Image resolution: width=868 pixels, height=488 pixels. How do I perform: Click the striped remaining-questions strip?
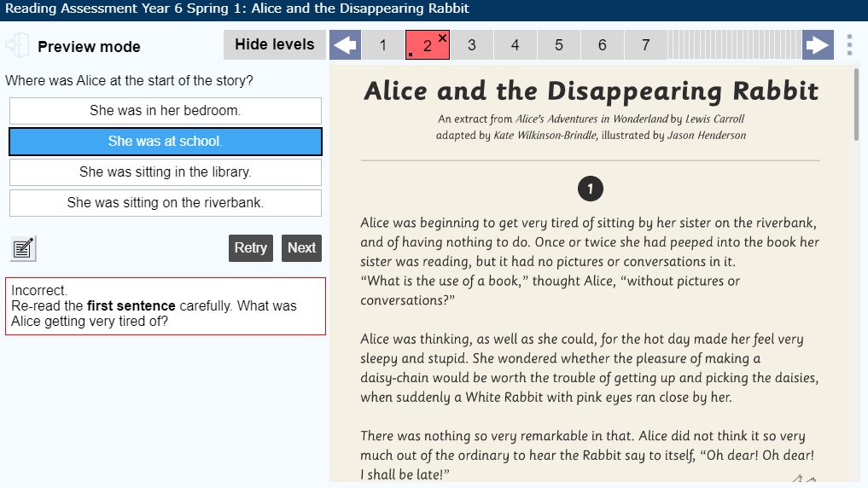735,45
